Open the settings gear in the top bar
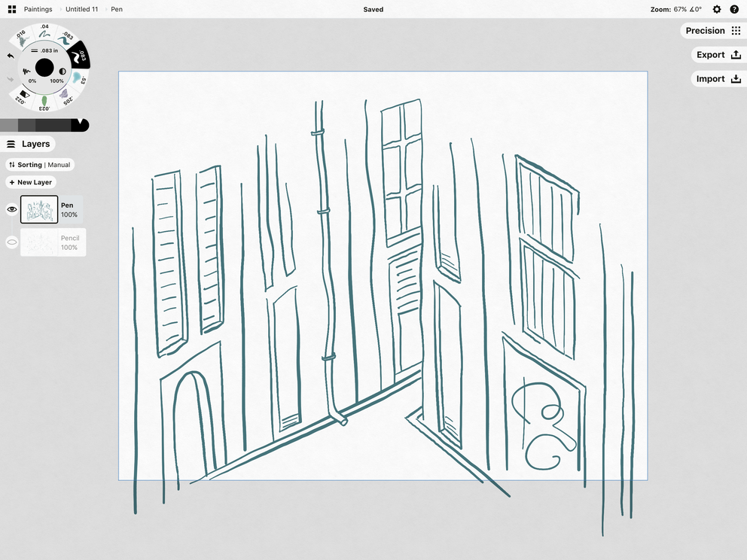The height and width of the screenshot is (560, 747). [x=716, y=9]
